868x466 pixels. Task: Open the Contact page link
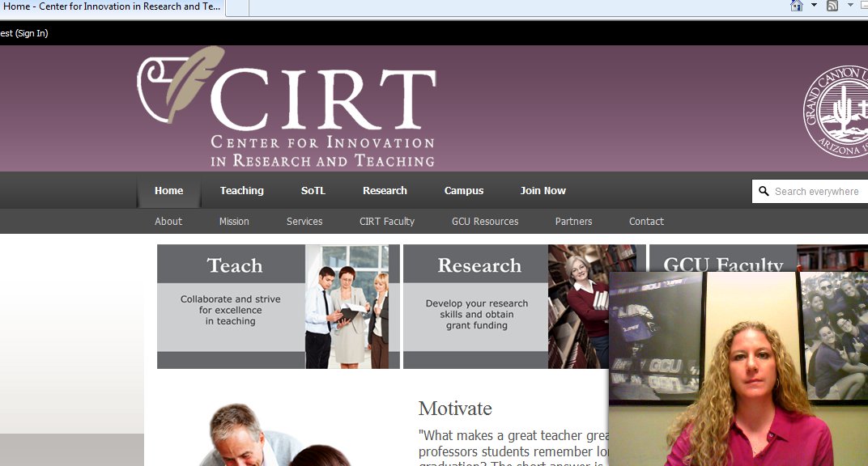click(645, 221)
